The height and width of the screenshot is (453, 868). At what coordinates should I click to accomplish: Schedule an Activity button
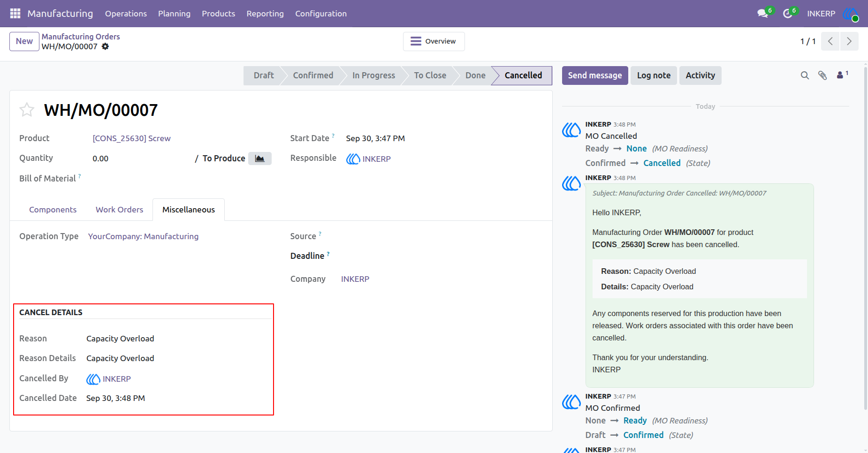click(700, 75)
